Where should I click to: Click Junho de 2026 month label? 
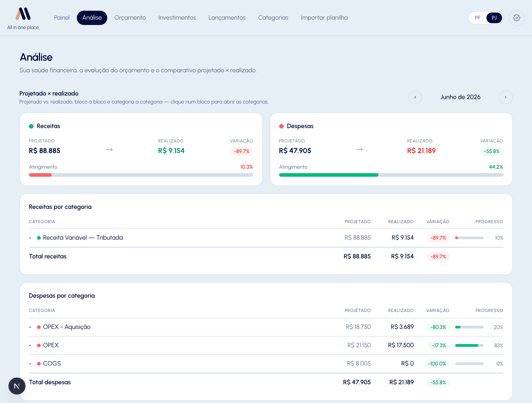pos(460,97)
